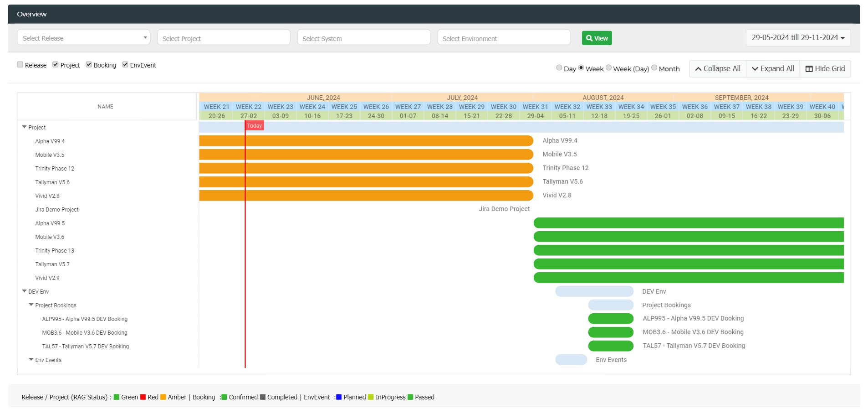The image size is (868, 419).
Task: Click the green View search button
Action: 597,38
